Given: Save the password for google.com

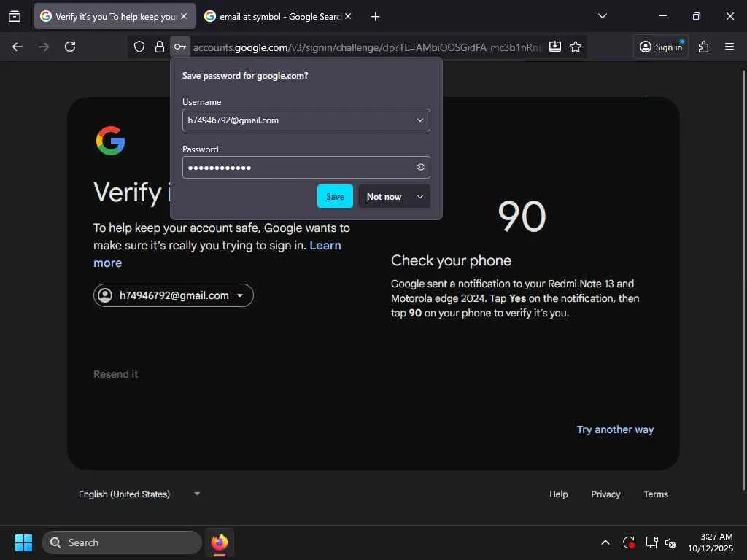Looking at the screenshot, I should pos(335,196).
